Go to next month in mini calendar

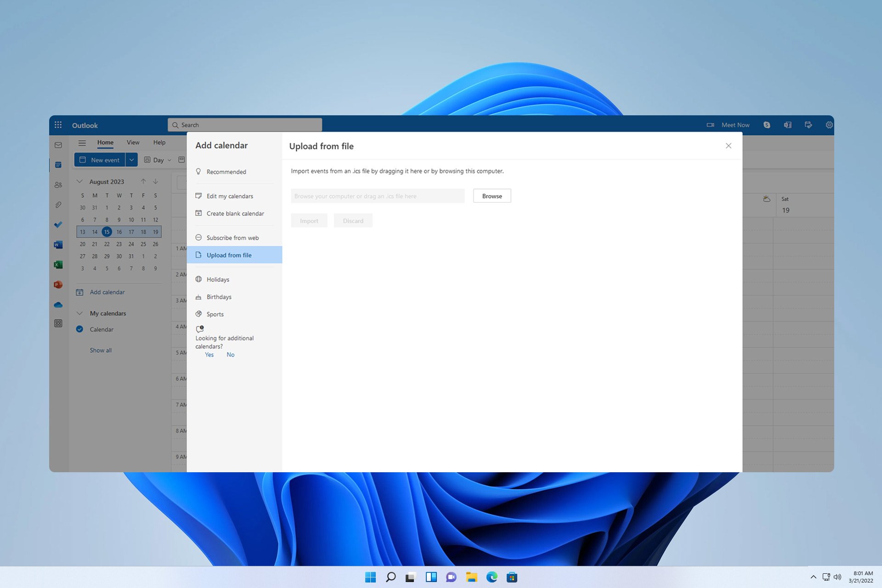click(x=156, y=181)
